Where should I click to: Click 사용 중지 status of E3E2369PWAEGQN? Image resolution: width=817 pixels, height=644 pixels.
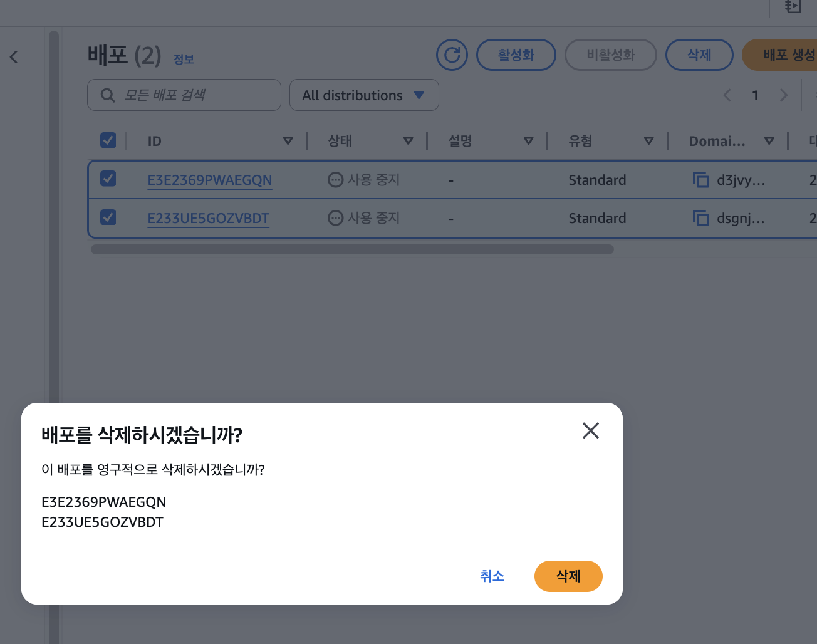tap(374, 180)
